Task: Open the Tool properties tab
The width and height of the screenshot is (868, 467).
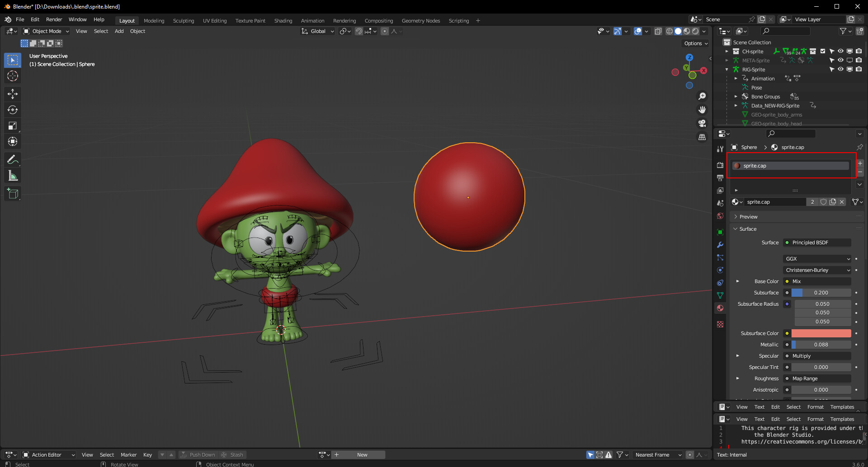Action: [720, 149]
